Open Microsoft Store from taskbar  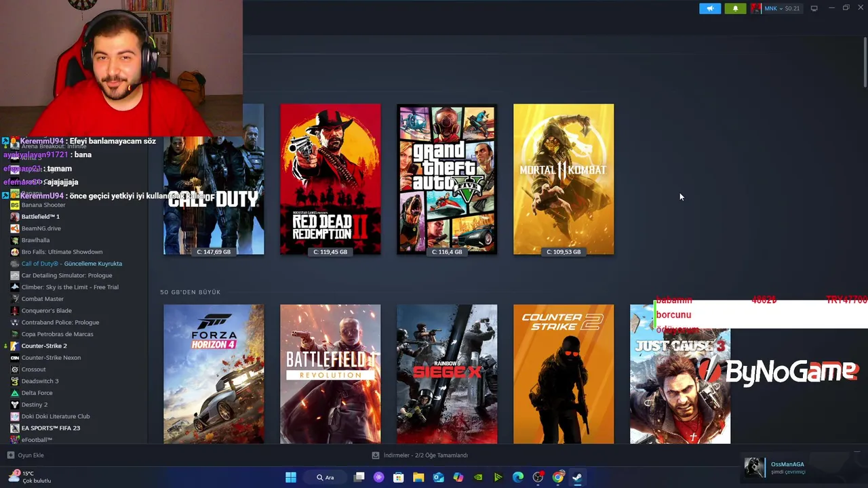coord(399,477)
